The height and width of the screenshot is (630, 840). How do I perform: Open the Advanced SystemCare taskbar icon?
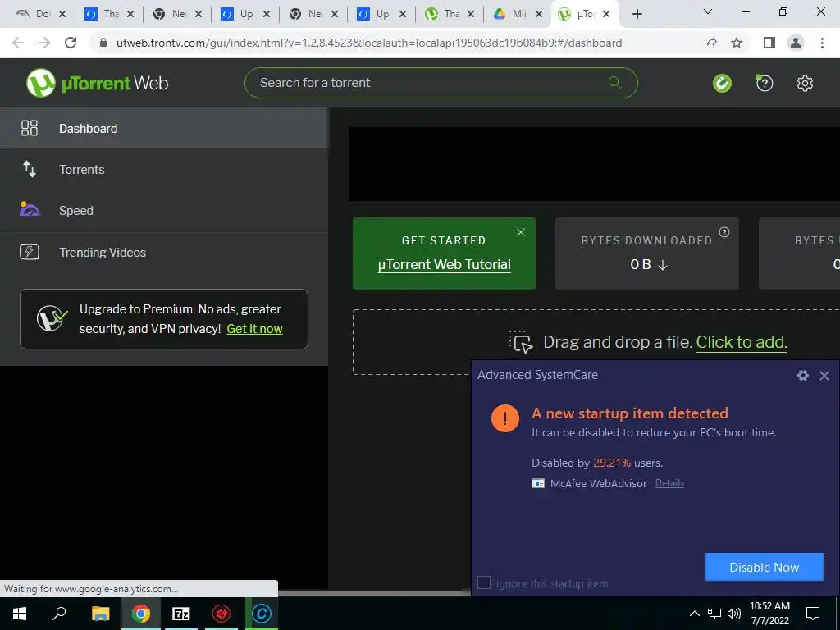coord(262,614)
